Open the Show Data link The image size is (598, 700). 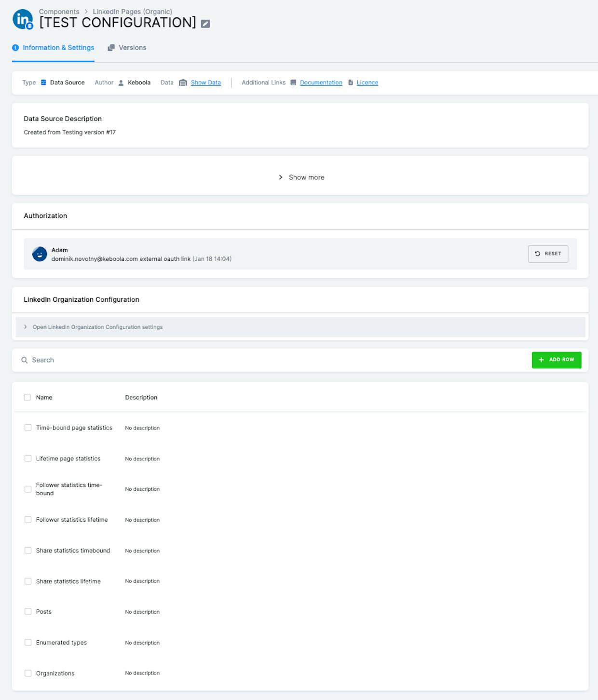[206, 82]
